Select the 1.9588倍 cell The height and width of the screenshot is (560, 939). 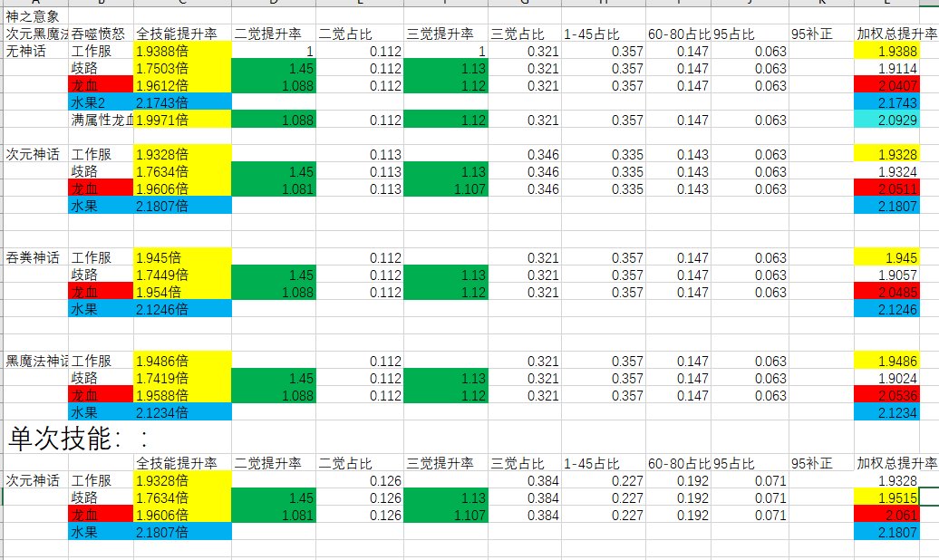(x=182, y=395)
